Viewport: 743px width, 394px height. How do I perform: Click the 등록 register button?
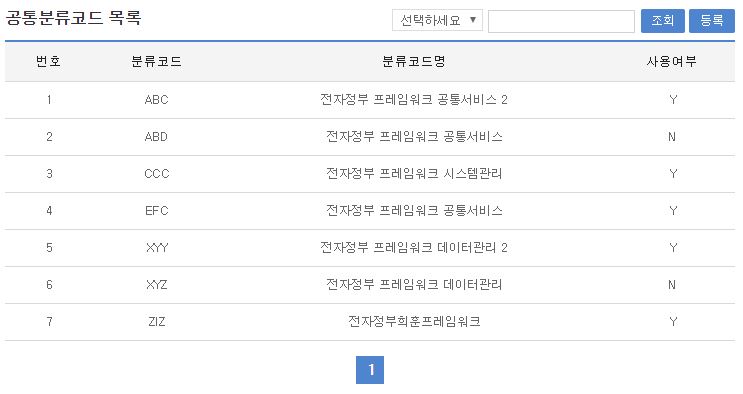(711, 21)
